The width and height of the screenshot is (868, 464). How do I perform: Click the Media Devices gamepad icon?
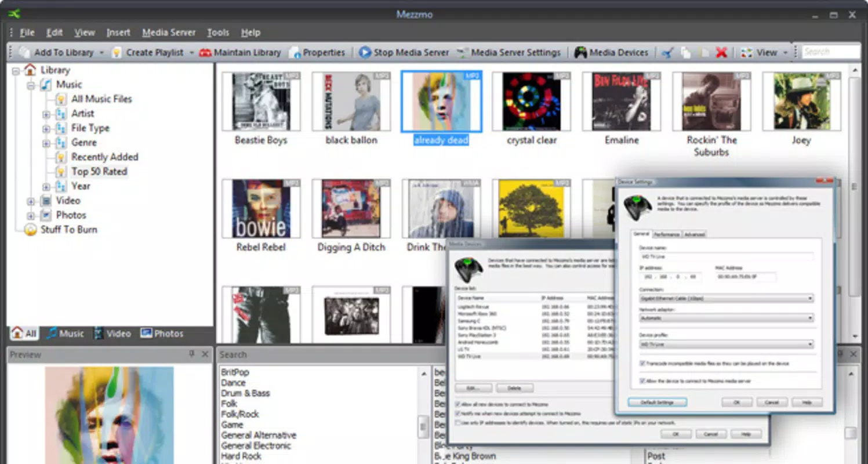[x=580, y=52]
